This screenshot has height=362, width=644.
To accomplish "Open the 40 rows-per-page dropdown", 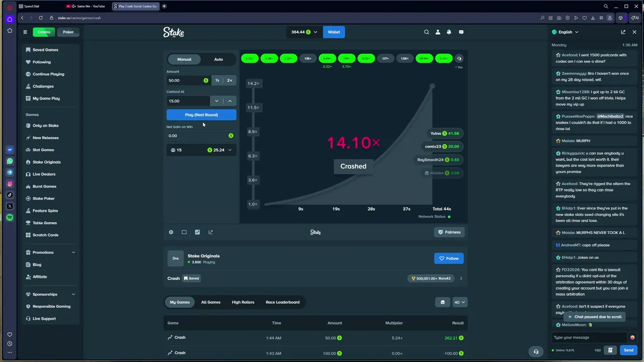I will point(460,302).
